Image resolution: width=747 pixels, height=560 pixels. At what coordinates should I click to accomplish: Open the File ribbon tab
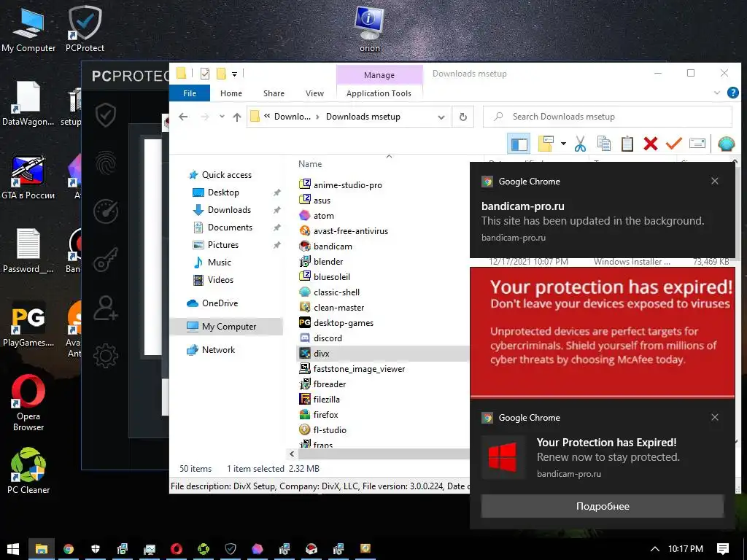190,93
